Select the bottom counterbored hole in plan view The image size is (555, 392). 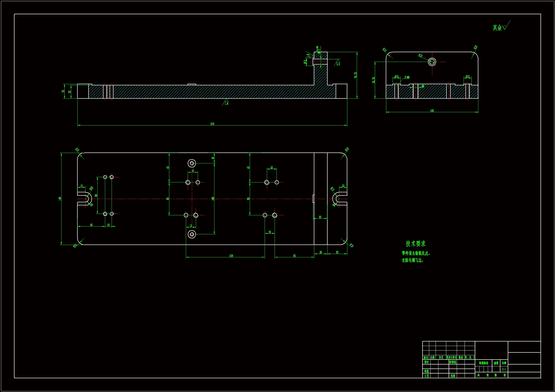[192, 234]
